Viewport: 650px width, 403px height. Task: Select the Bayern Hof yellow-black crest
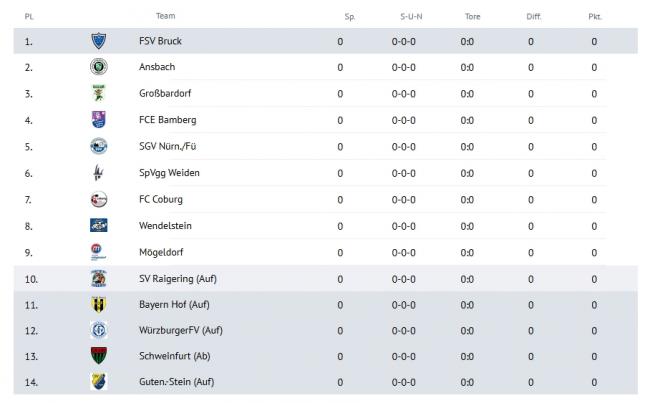pos(99,305)
